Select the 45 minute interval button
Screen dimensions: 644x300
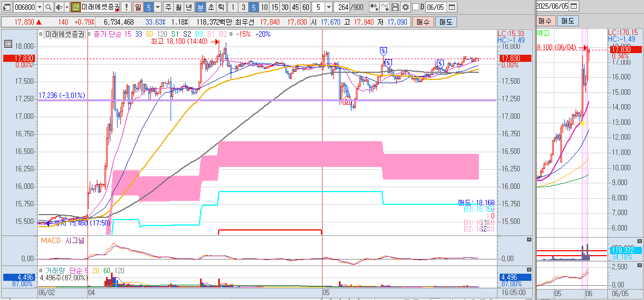[295, 7]
